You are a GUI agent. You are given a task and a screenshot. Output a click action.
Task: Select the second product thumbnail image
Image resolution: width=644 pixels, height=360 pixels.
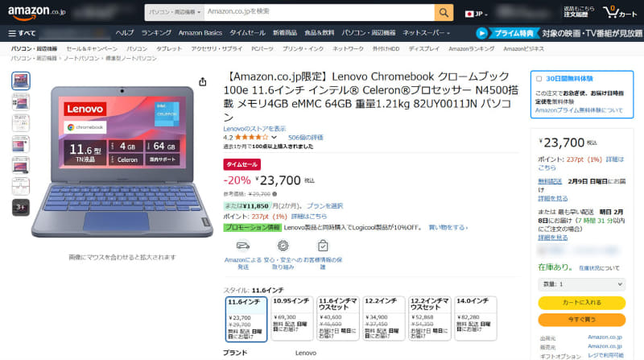click(x=21, y=102)
